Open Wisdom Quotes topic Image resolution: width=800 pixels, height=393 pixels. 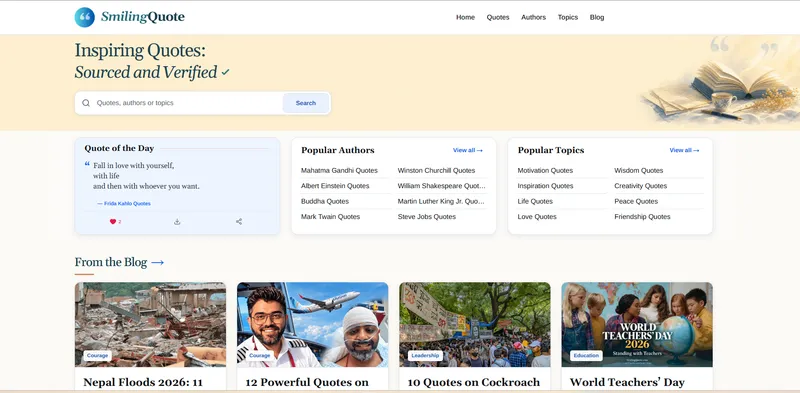(x=639, y=170)
